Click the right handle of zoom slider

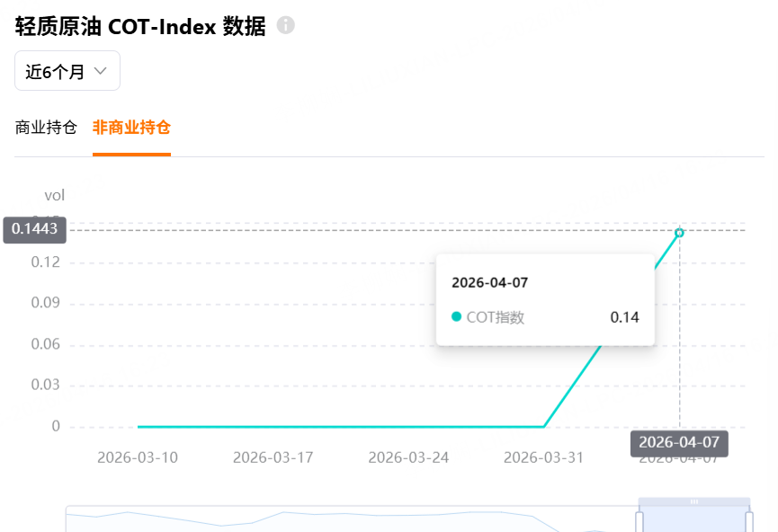(x=749, y=521)
